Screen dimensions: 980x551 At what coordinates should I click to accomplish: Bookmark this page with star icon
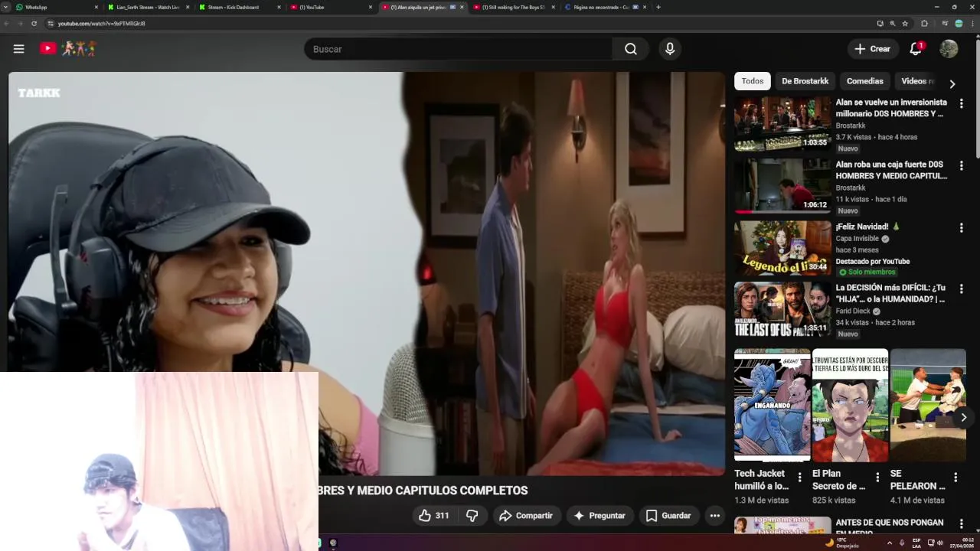pos(905,24)
